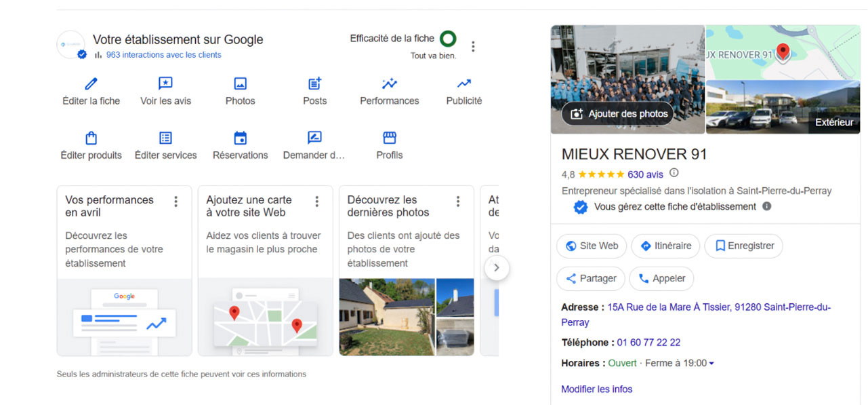868x405 pixels.
Task: Click the Tout va bien. status text
Action: click(433, 56)
